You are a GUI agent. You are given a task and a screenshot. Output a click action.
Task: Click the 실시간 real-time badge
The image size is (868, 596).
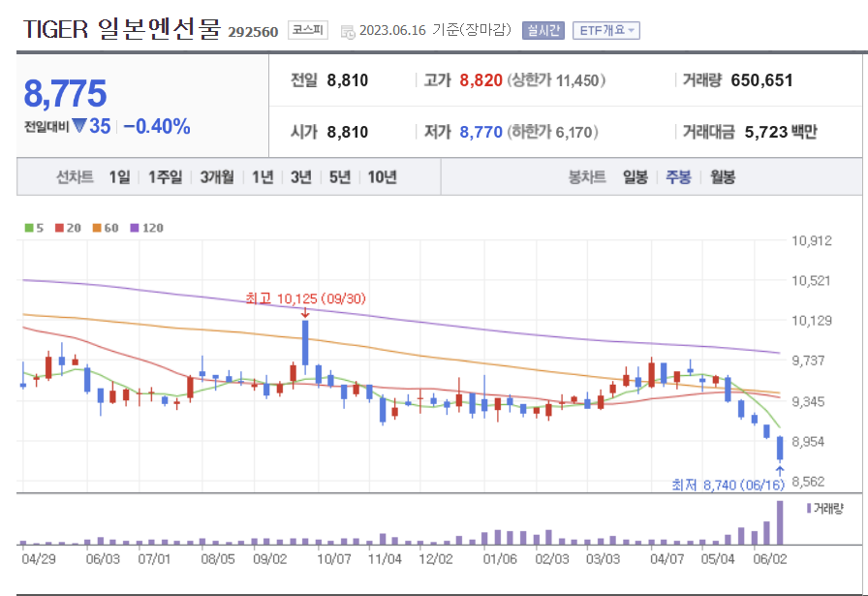(x=543, y=30)
